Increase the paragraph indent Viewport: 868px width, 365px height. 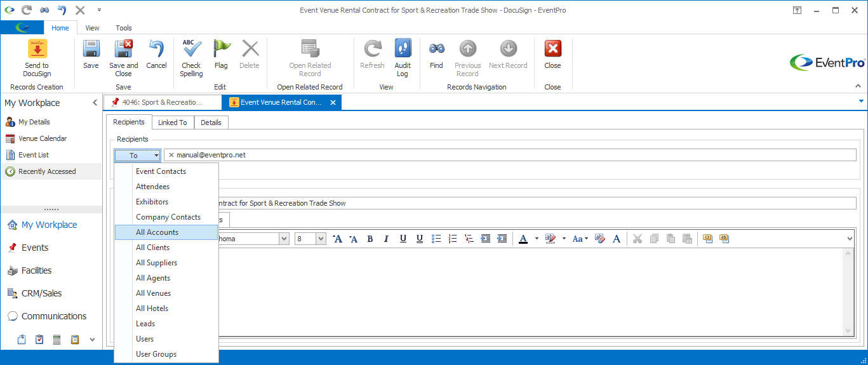(x=502, y=239)
